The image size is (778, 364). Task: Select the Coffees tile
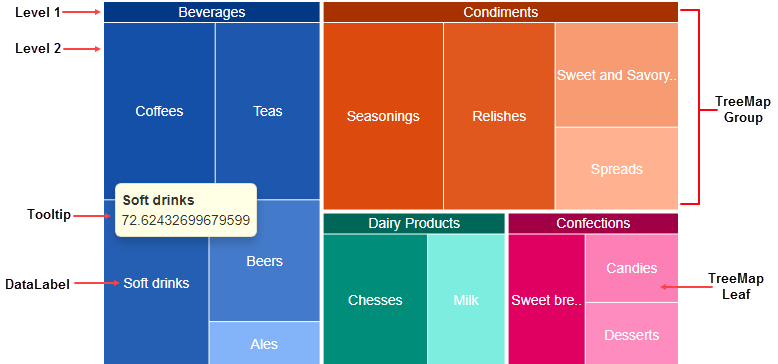pyautogui.click(x=159, y=111)
